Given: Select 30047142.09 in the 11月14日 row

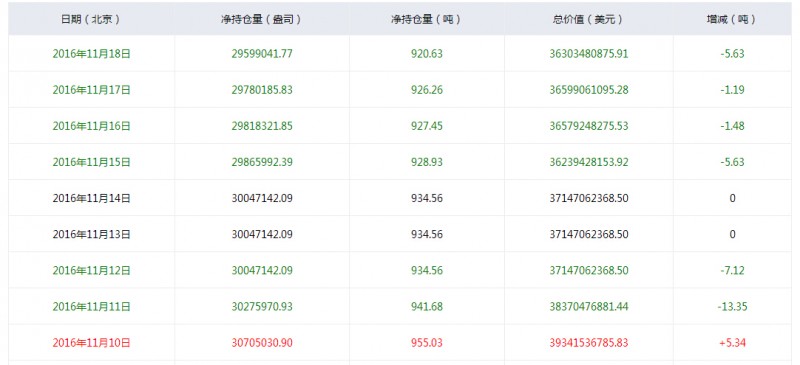Looking at the screenshot, I should coord(262,198).
